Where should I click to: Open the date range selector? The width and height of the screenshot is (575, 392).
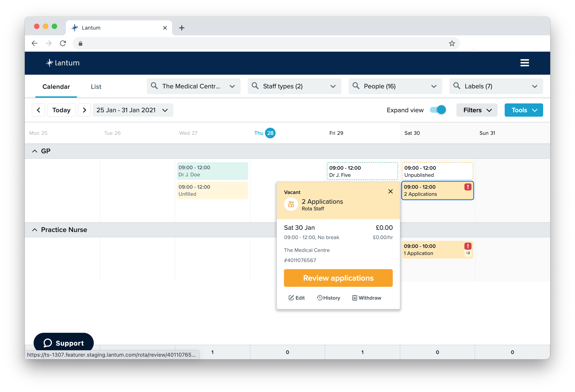tap(133, 110)
